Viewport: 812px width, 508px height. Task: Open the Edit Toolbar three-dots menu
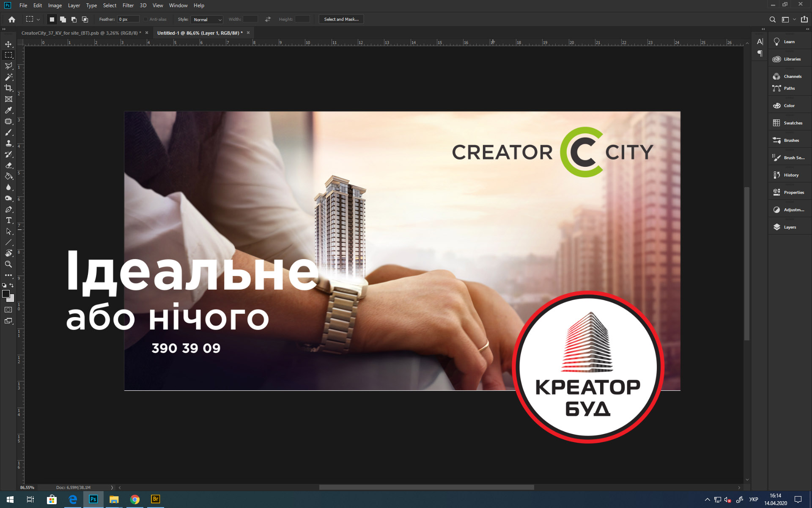tap(8, 275)
